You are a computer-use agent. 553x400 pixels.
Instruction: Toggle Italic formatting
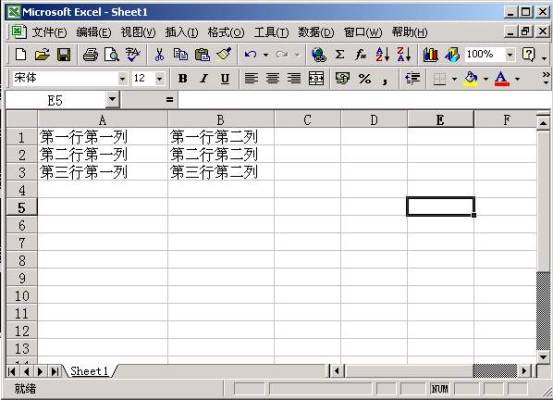click(203, 78)
